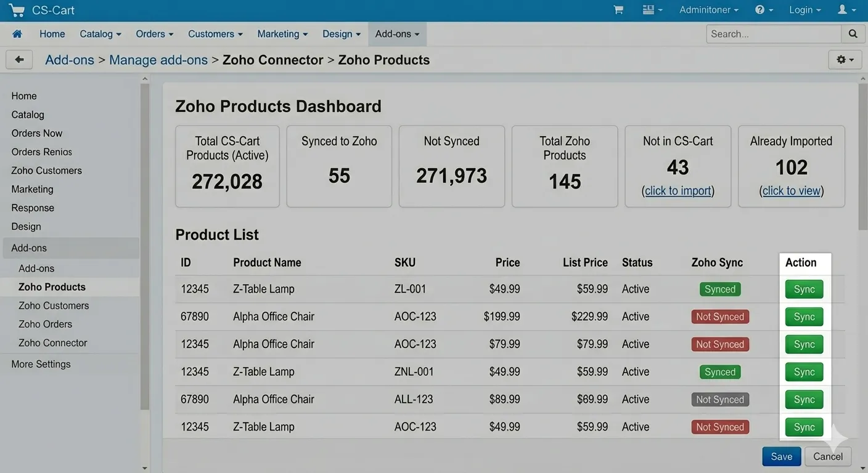Expand the Login dropdown
The height and width of the screenshot is (473, 868).
point(805,10)
